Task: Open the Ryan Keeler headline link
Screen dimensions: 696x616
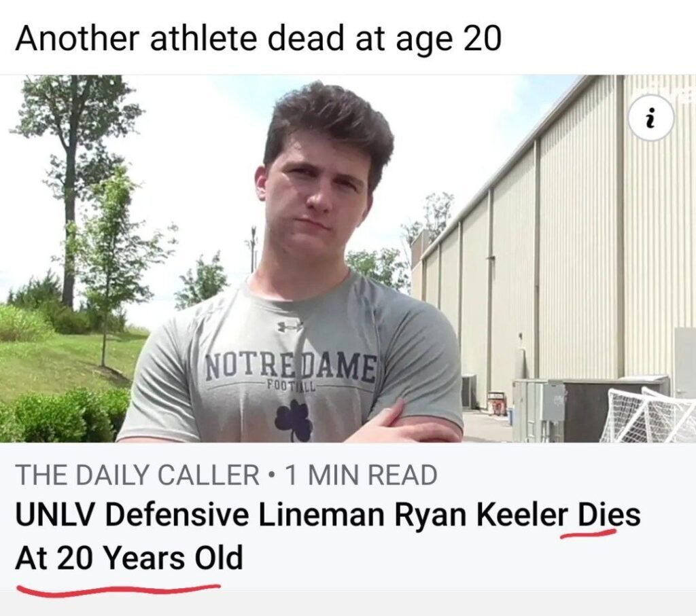Action: point(328,536)
